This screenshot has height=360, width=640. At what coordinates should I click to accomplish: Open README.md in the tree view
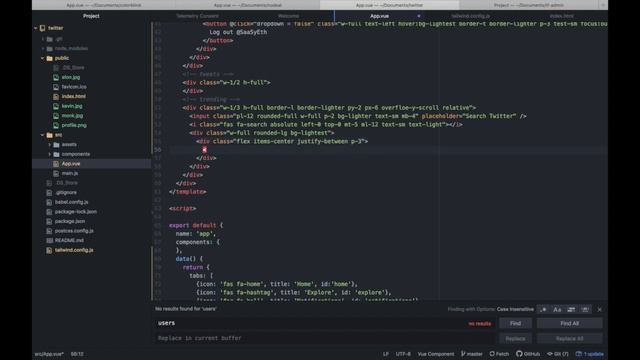[69, 240]
